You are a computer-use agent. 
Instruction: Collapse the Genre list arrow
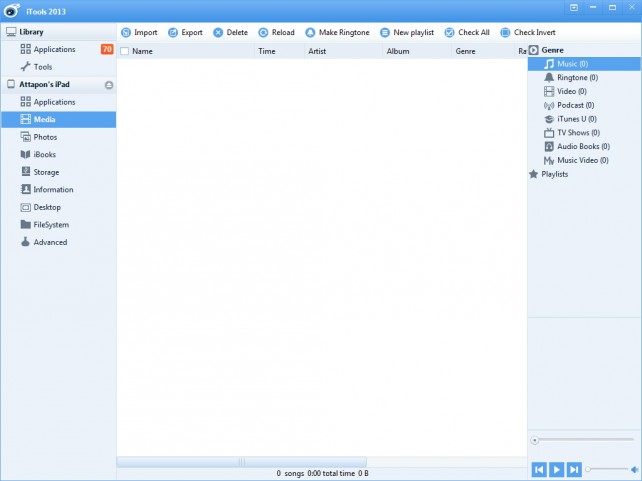(x=534, y=50)
